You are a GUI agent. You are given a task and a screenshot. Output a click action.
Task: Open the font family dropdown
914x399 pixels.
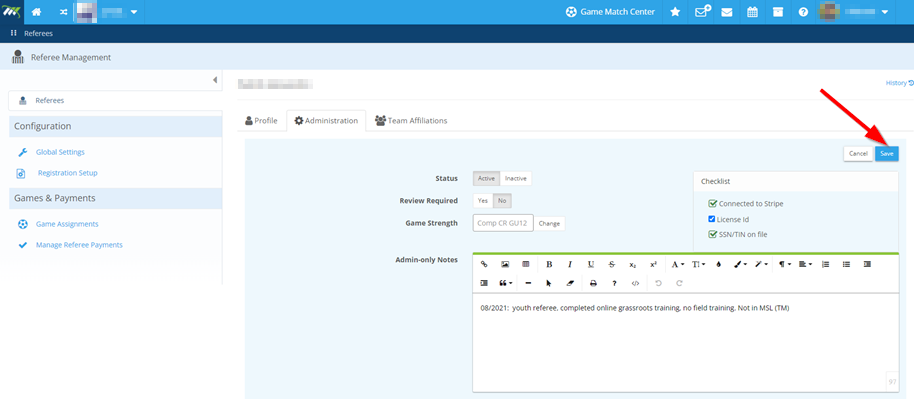pos(677,264)
